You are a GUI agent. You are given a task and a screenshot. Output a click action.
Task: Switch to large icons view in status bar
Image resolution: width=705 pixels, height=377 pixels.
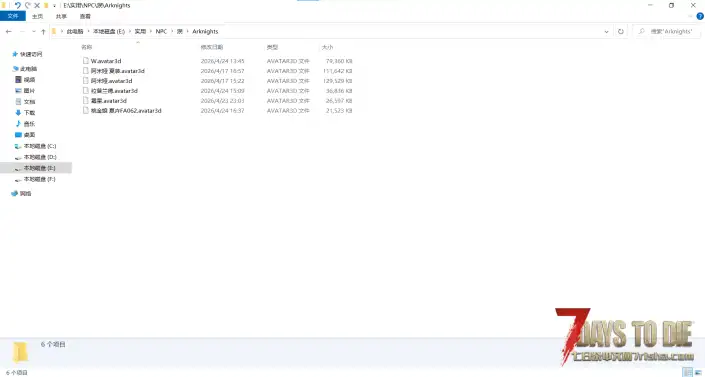tap(698, 373)
